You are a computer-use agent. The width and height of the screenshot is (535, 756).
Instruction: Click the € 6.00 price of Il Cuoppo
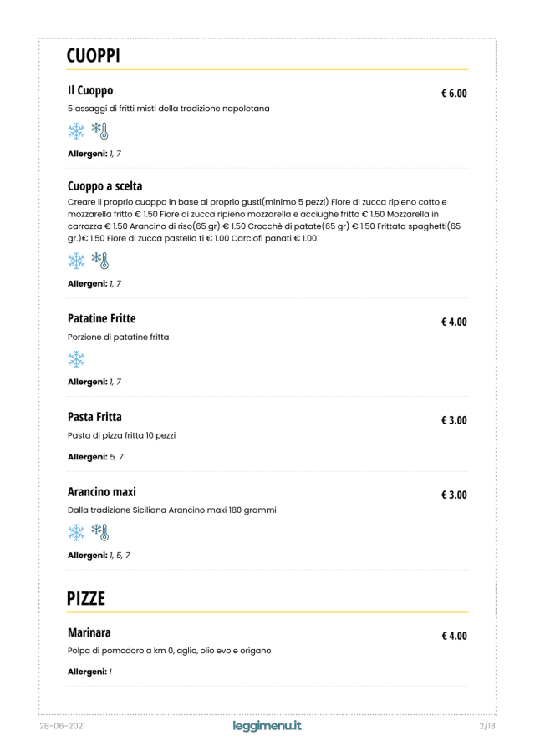(x=454, y=94)
